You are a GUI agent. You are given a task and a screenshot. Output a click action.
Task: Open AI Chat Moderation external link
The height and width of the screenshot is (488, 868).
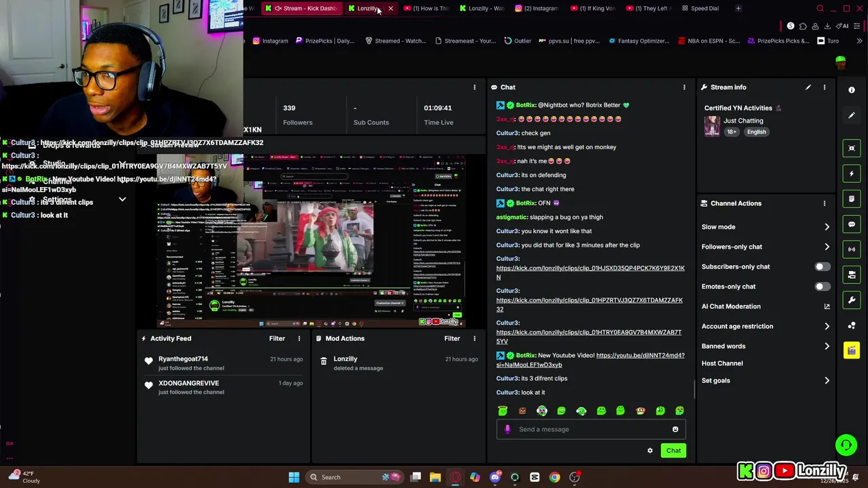827,306
